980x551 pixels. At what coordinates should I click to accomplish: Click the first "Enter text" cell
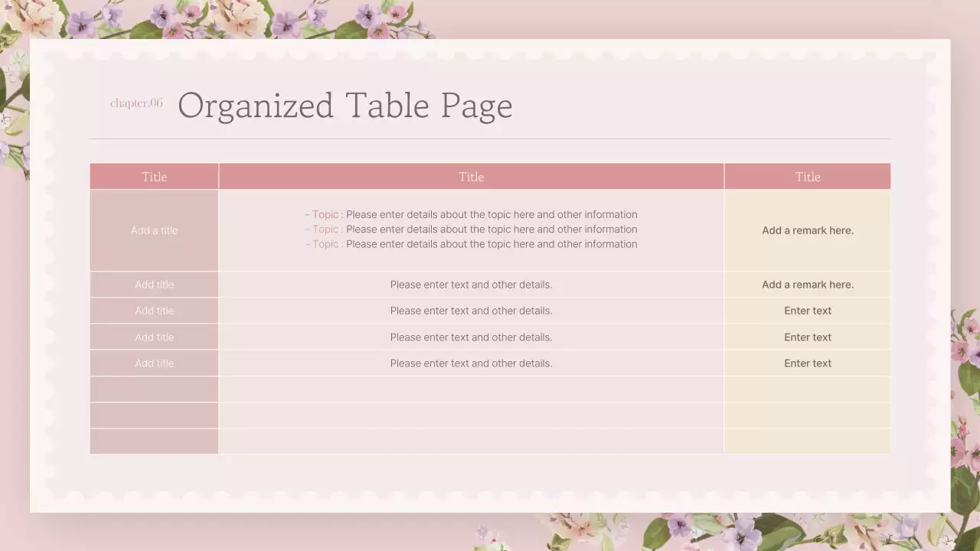(807, 311)
